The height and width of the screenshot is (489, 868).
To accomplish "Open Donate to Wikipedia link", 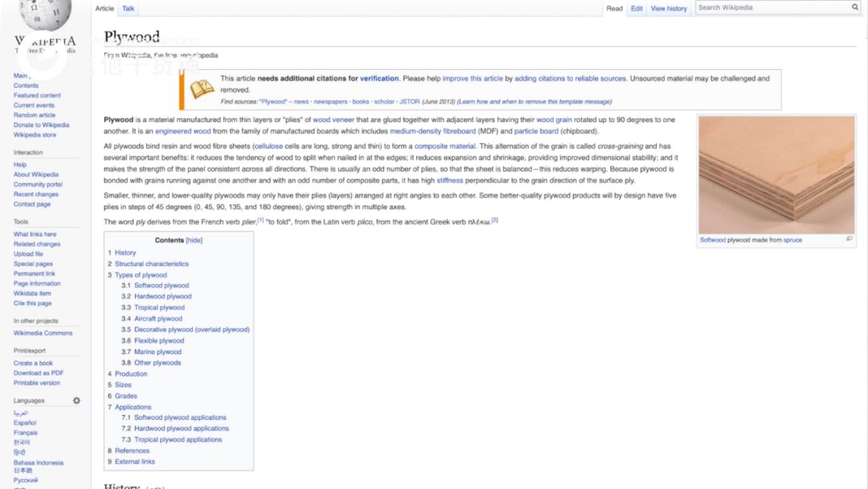I will point(42,125).
